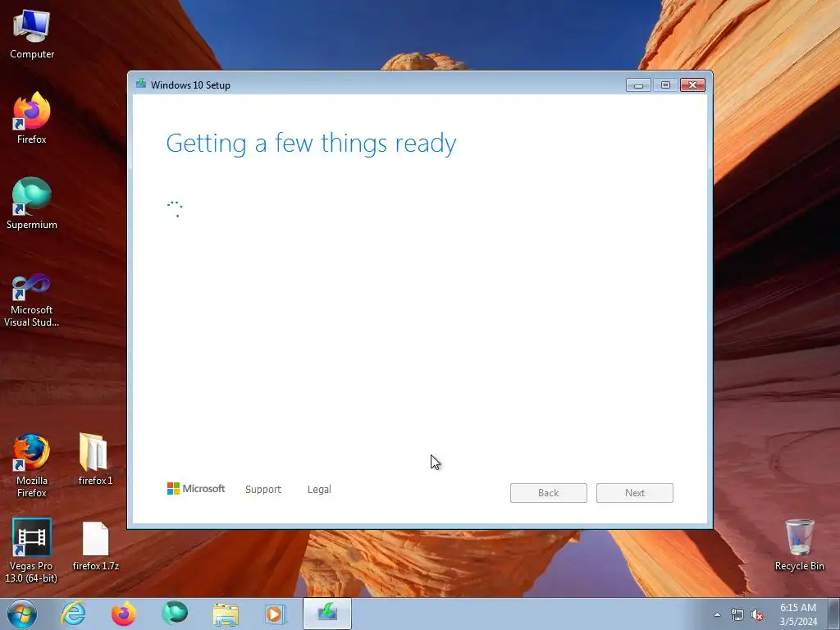Close the Windows 10 Setup window
840x630 pixels.
click(x=692, y=85)
